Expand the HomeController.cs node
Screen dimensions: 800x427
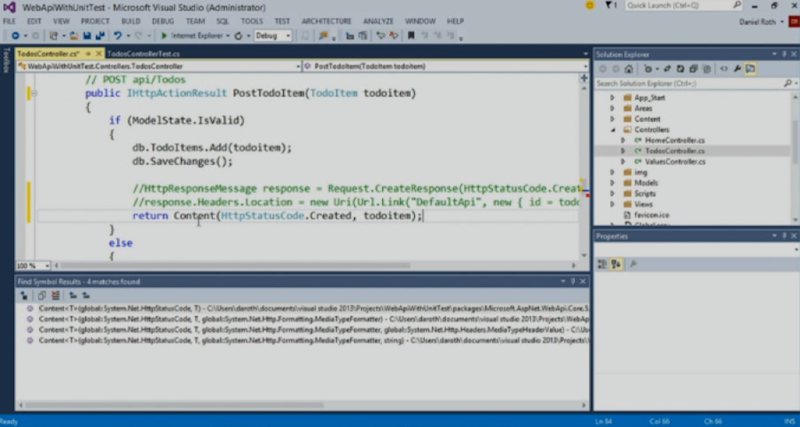point(623,140)
